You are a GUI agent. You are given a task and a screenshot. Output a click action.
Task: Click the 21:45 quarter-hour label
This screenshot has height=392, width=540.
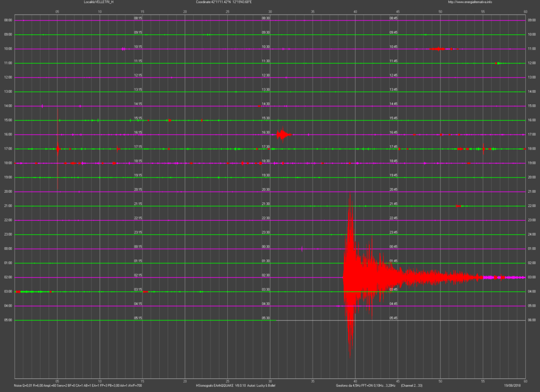pos(393,204)
